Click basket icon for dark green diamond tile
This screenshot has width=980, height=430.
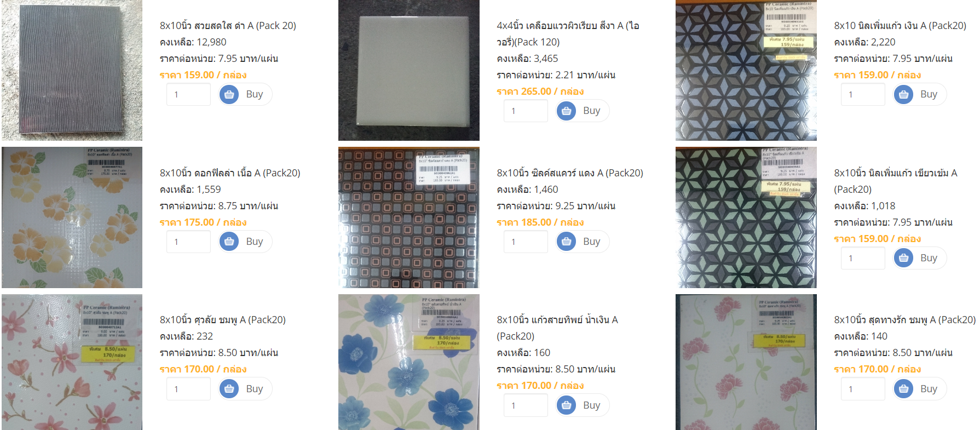(904, 258)
